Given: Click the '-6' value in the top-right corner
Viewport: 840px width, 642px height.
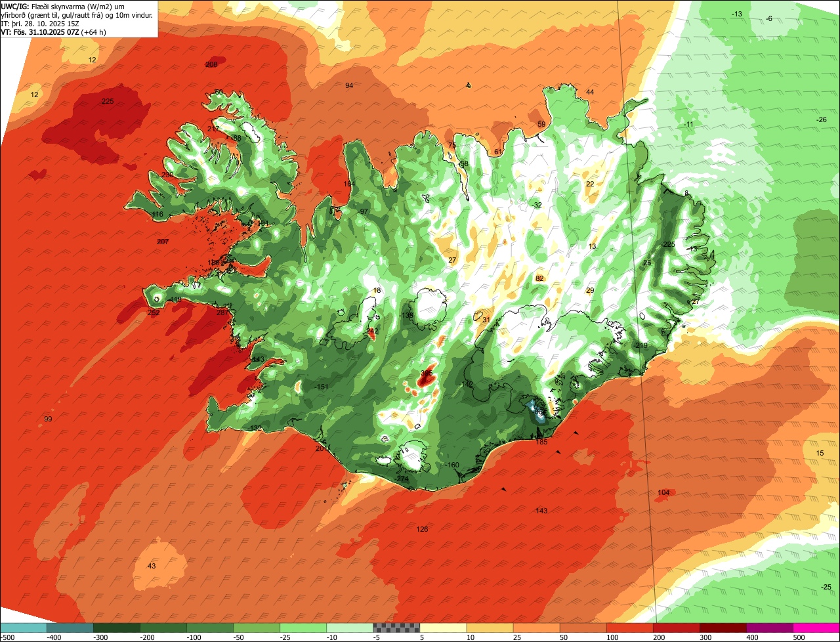Looking at the screenshot, I should point(769,19).
